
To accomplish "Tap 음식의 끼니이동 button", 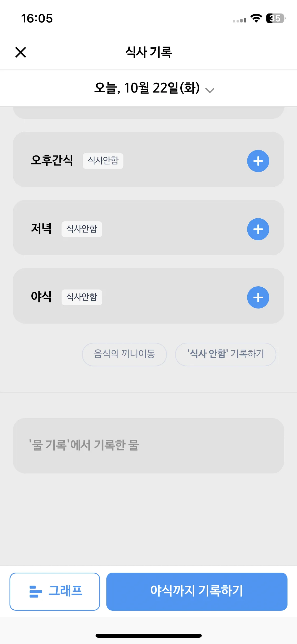I will (124, 354).
